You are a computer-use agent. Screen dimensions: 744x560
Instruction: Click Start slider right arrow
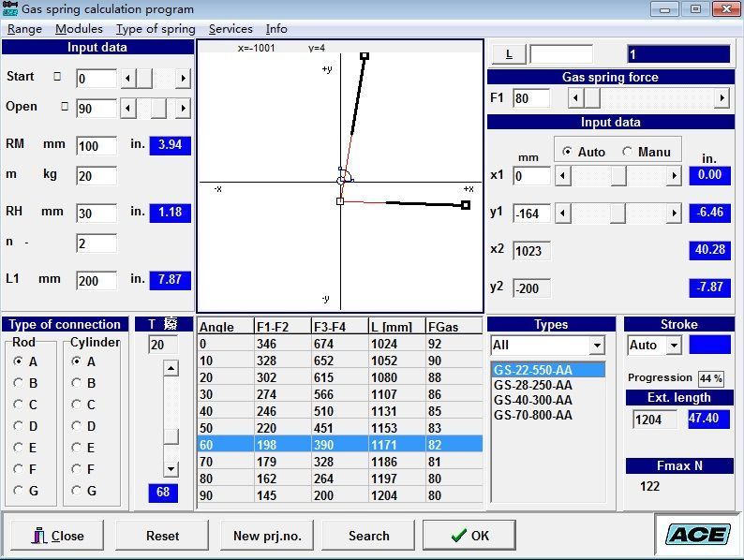pyautogui.click(x=183, y=79)
